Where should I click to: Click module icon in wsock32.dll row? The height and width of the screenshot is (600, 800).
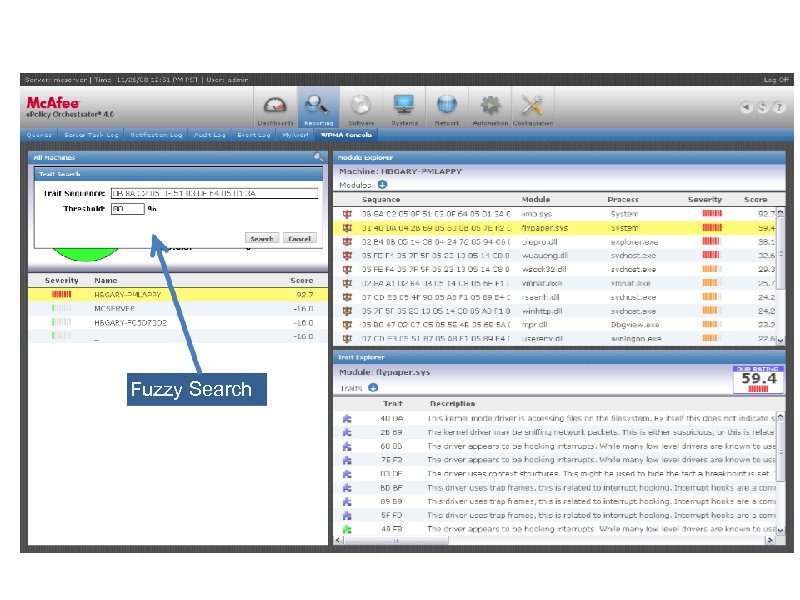[x=347, y=269]
